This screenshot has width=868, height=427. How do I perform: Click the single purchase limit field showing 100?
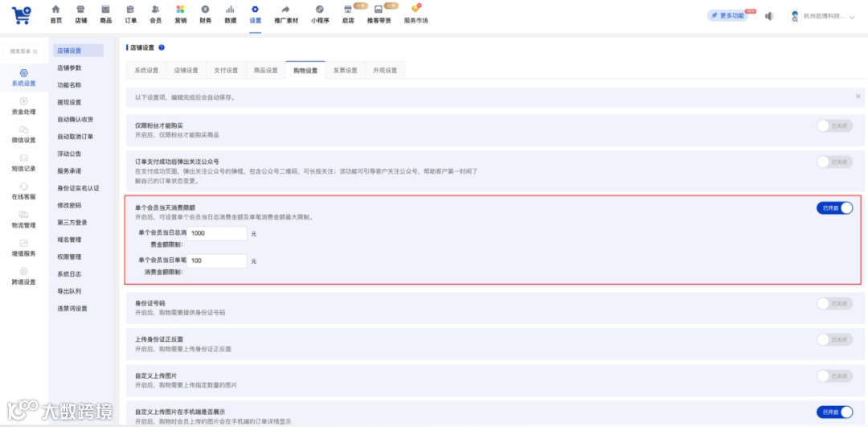pyautogui.click(x=217, y=261)
